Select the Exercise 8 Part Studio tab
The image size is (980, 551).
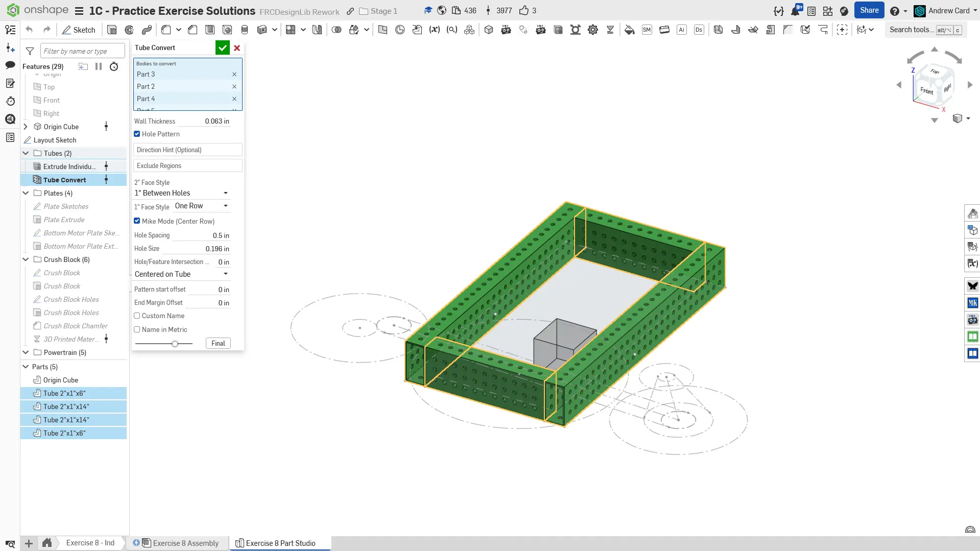point(280,543)
